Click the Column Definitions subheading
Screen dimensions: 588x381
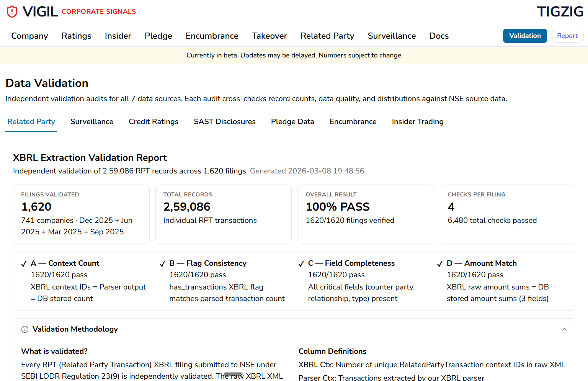332,352
